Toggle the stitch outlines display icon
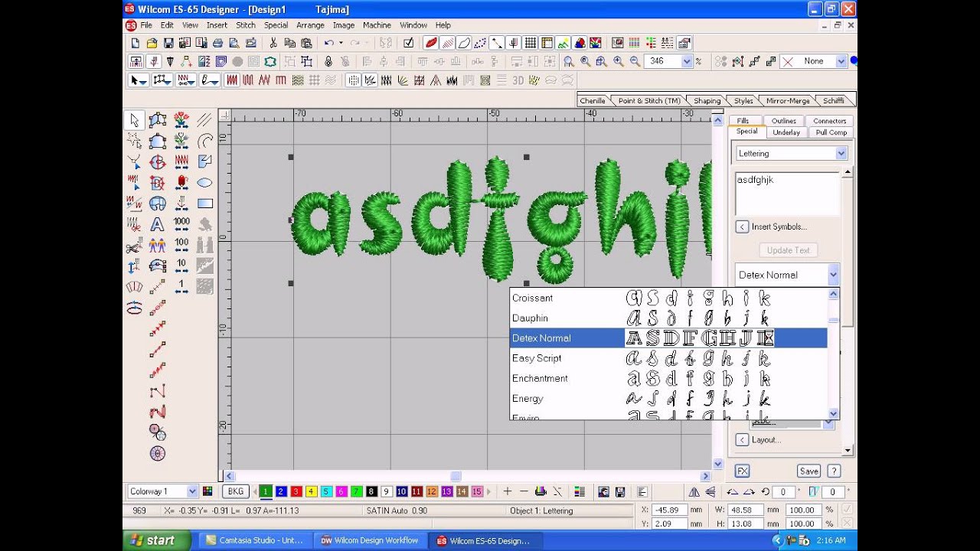This screenshot has width=980, height=551. 464,43
